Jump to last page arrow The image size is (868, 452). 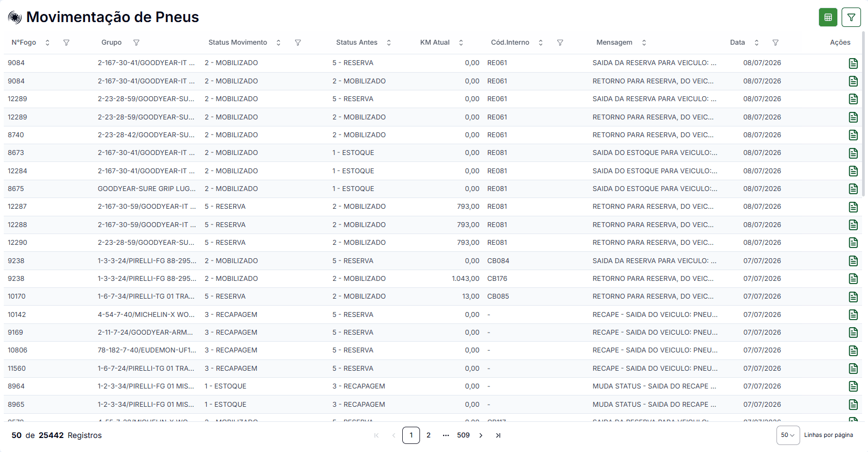(x=498, y=435)
